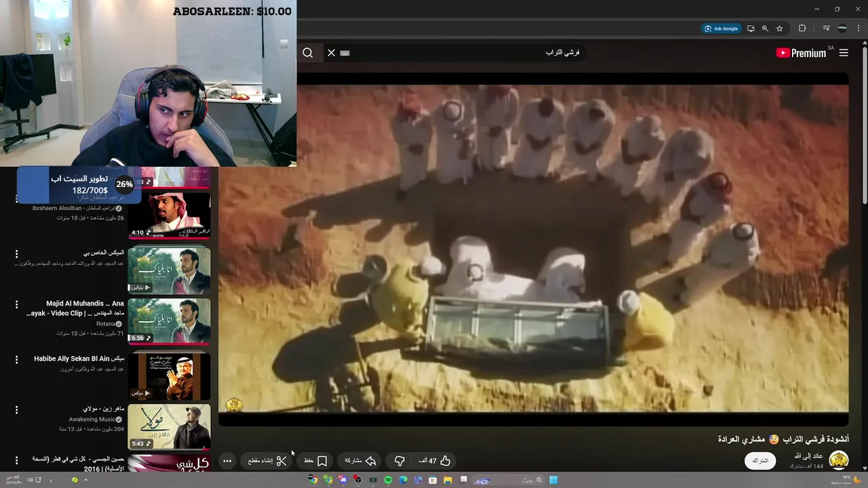The image size is (868, 488).
Task: Click the YouTube search magnifier icon
Action: point(308,52)
